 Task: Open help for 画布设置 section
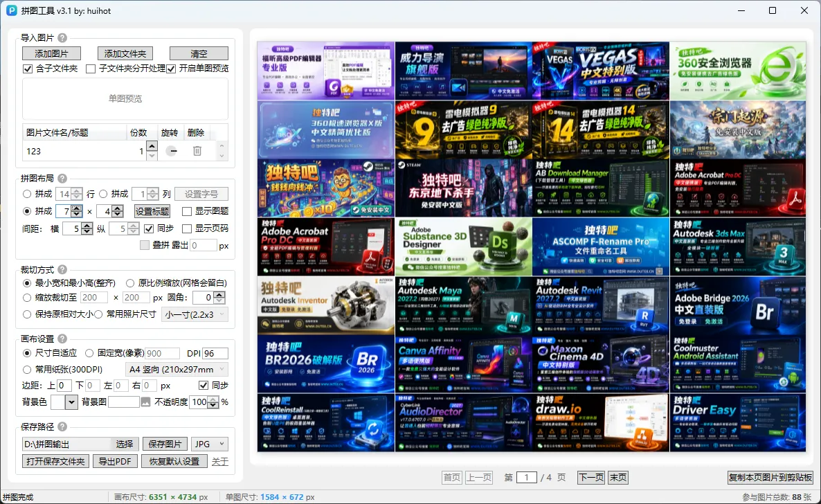(x=62, y=339)
